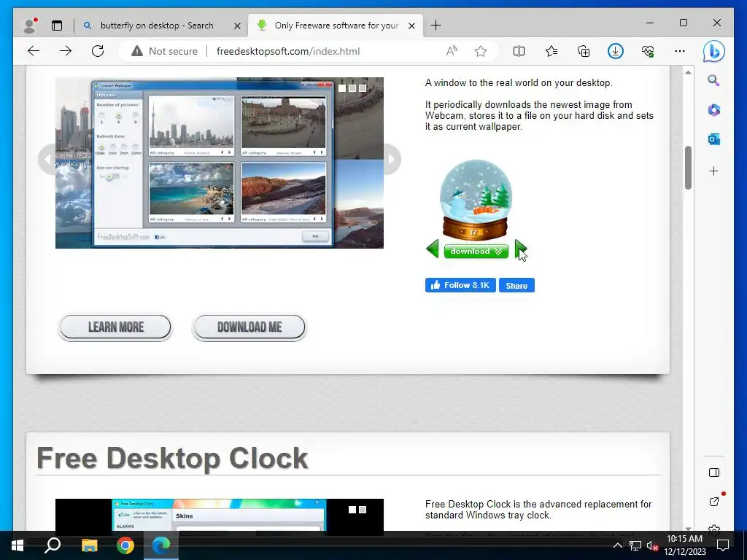Screen dimensions: 747x560
Task: View the Not secure site warning
Action: click(164, 51)
